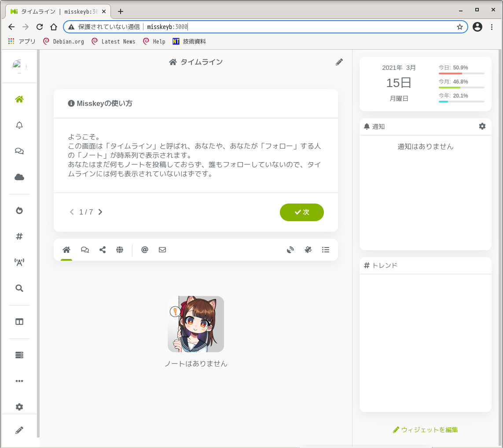Select global timeline globe tab
Viewport: 503px width, 448px height.
pyautogui.click(x=120, y=250)
